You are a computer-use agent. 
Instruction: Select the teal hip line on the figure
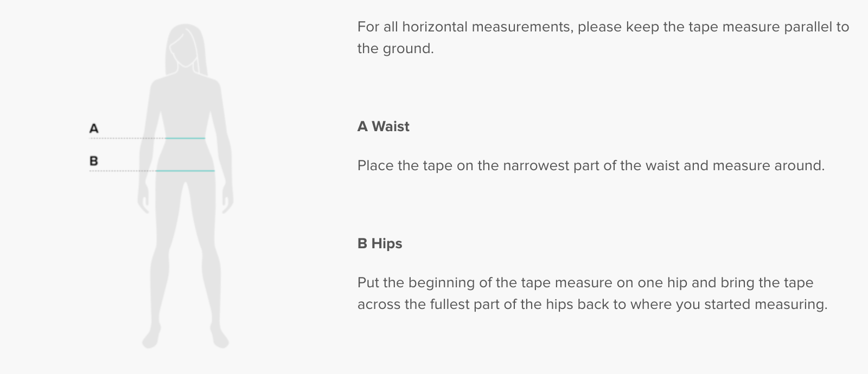pos(185,171)
